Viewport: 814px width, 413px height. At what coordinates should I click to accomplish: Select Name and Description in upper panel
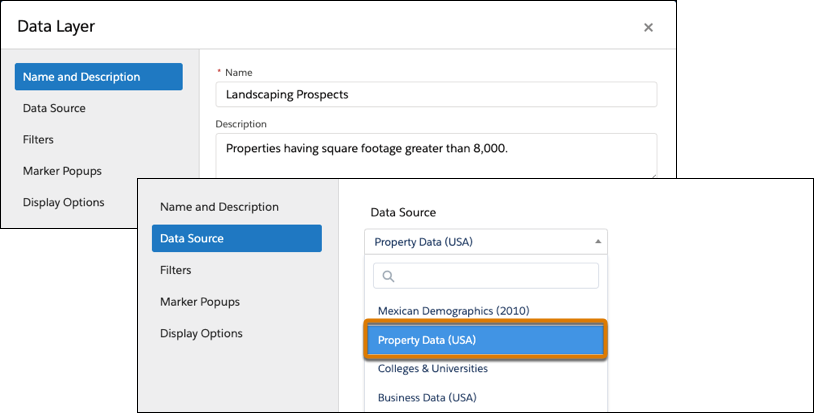99,77
